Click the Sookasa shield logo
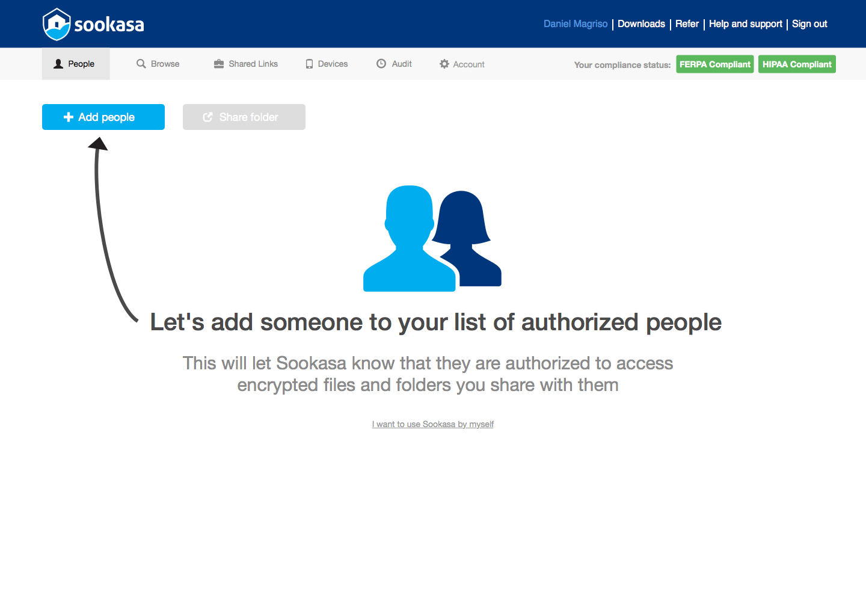Viewport: 866px width, 616px height. pyautogui.click(x=57, y=25)
